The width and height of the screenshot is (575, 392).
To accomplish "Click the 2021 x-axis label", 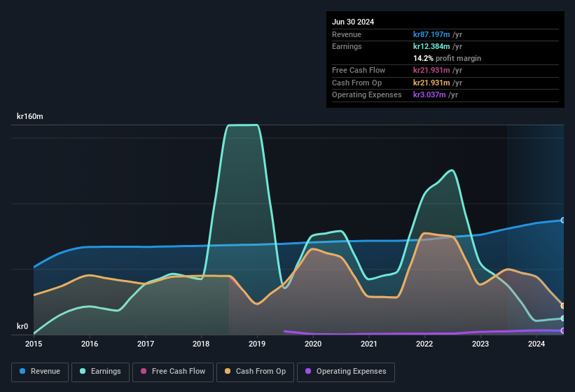I will click(x=369, y=344).
